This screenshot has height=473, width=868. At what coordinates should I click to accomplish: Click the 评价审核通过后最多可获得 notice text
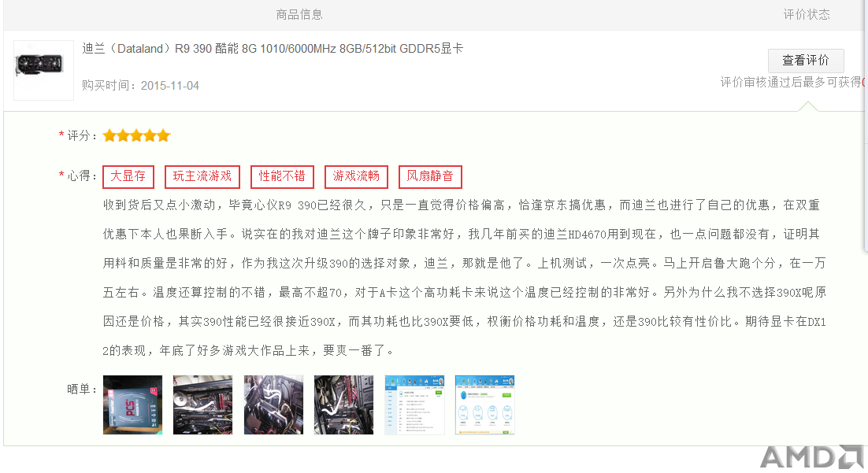tap(791, 83)
